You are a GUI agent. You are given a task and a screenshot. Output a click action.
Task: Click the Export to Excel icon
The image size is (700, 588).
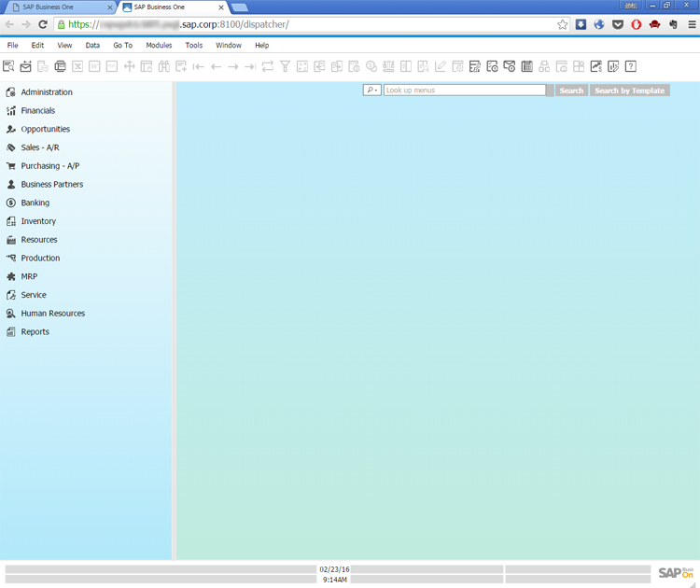77,66
